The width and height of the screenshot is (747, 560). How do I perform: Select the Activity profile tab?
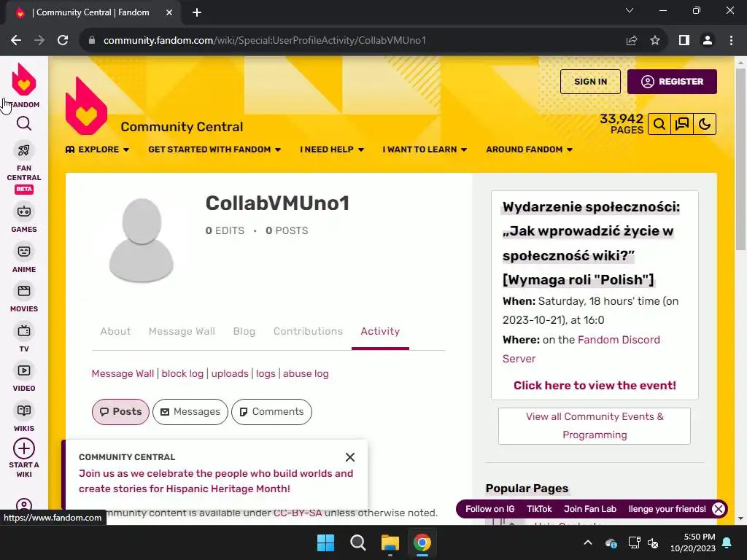click(380, 332)
